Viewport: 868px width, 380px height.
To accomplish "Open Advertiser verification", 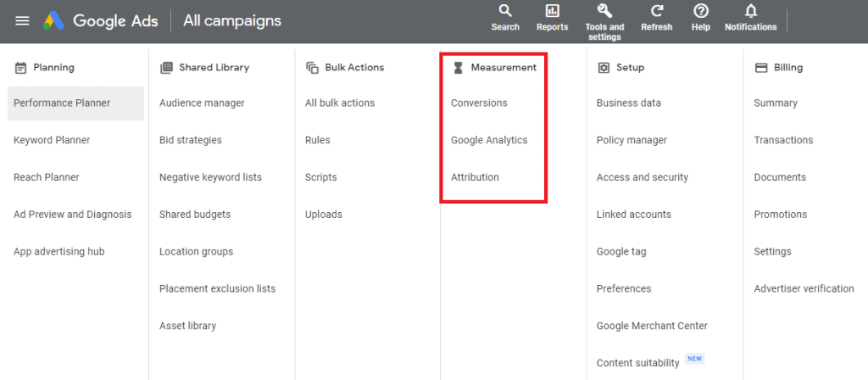I will 804,288.
